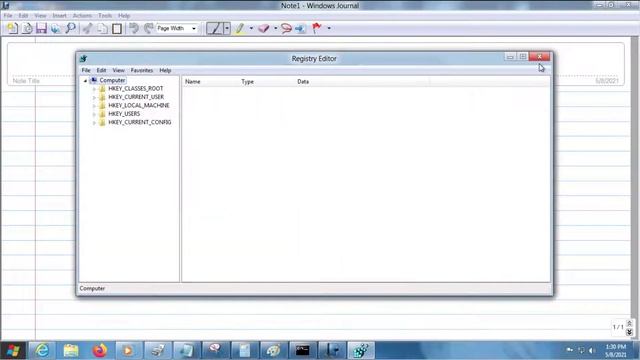Open the Eraser options dropdown arrow
640x360 pixels.
click(276, 28)
